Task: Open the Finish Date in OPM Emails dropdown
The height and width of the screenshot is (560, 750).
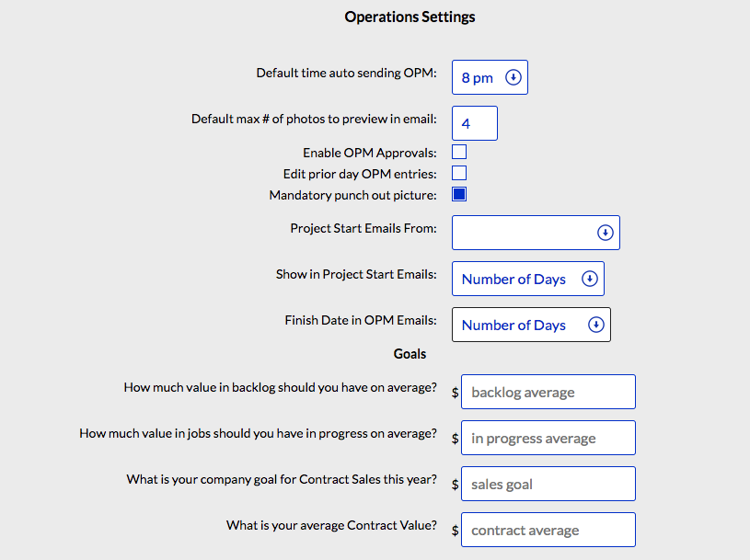Action: click(x=531, y=325)
